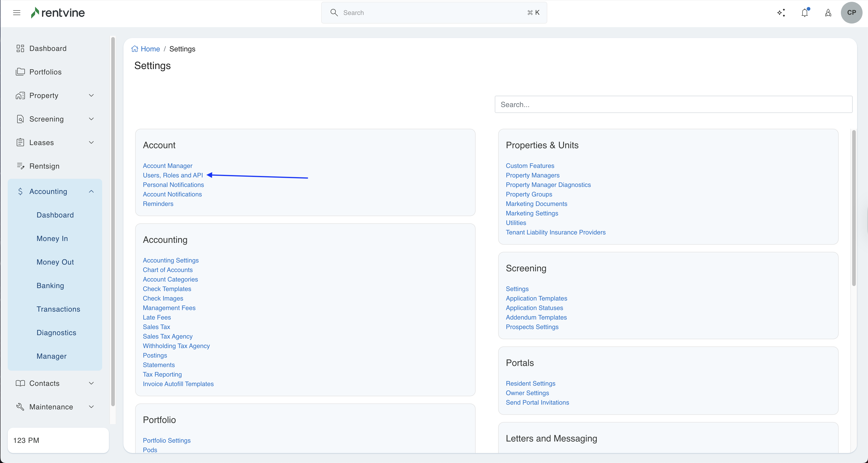Viewport: 868px width, 463px height.
Task: Open the CP user avatar menu
Action: tap(851, 13)
